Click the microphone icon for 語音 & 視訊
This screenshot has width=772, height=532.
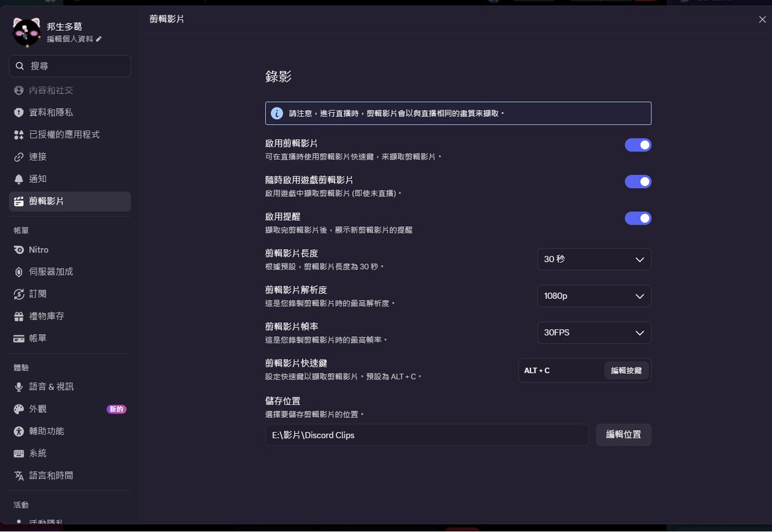pyautogui.click(x=19, y=387)
